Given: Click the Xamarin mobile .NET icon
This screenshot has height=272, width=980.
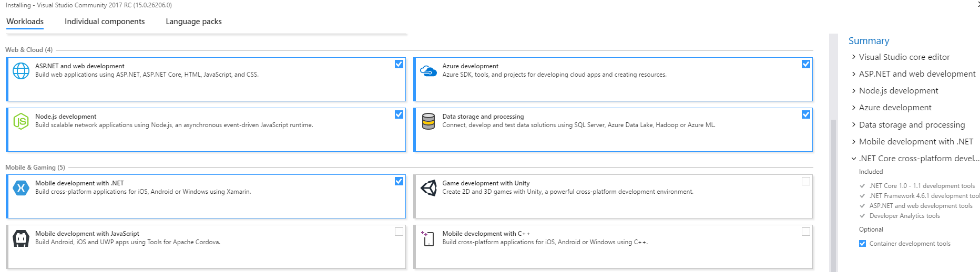Looking at the screenshot, I should (21, 188).
